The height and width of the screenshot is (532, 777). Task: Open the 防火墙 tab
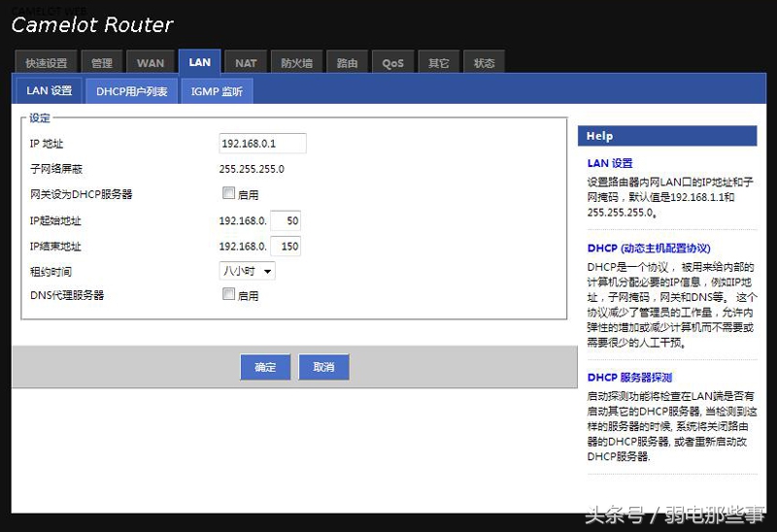point(297,62)
